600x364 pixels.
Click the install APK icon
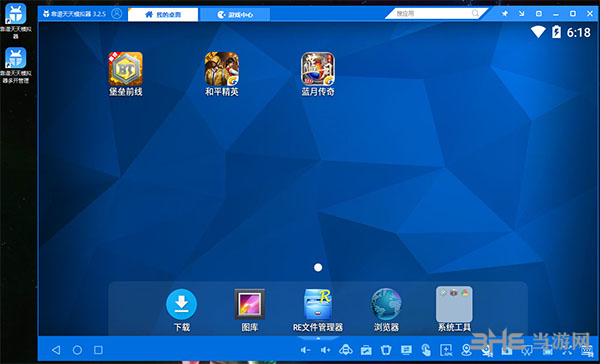tap(446, 350)
